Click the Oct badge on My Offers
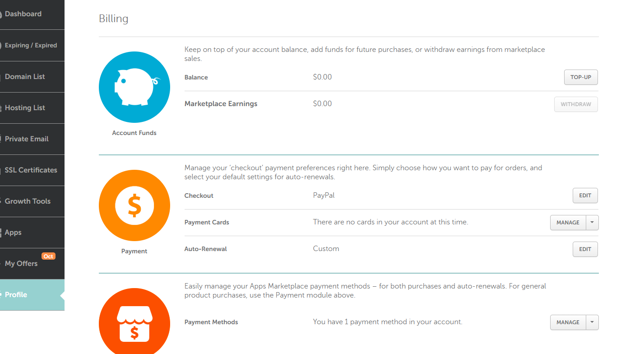The width and height of the screenshot is (644, 354). tap(48, 256)
